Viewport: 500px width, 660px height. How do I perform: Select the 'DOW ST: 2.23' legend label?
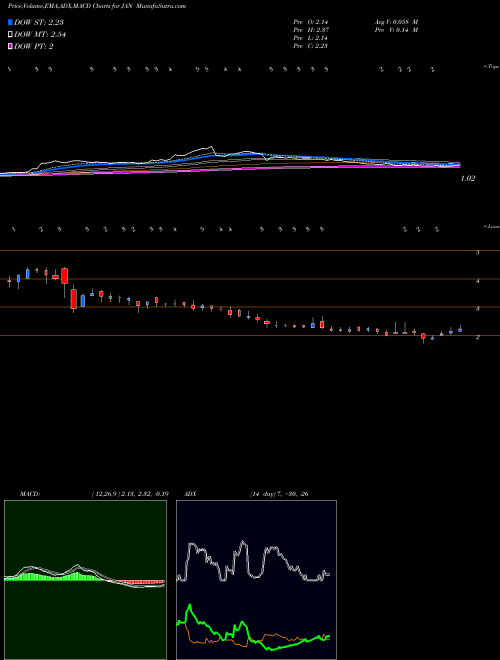(x=39, y=22)
